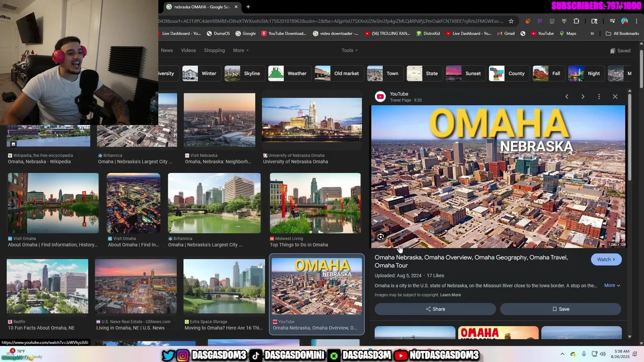This screenshot has height=362, width=644.
Task: Switch to the Shopping search tab
Action: click(x=214, y=50)
